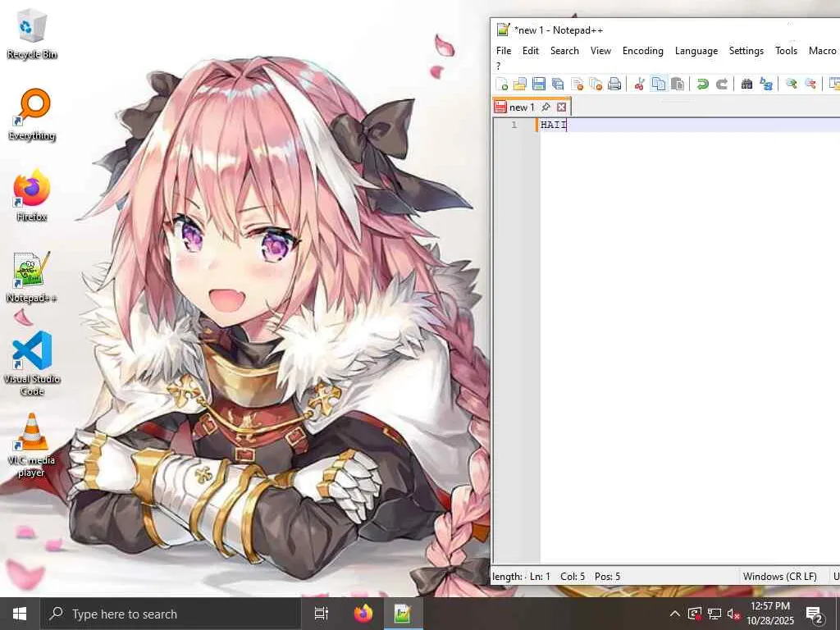Screen dimensions: 840x630
Task: Select the VLC media player desktop shortcut
Action: (32, 445)
